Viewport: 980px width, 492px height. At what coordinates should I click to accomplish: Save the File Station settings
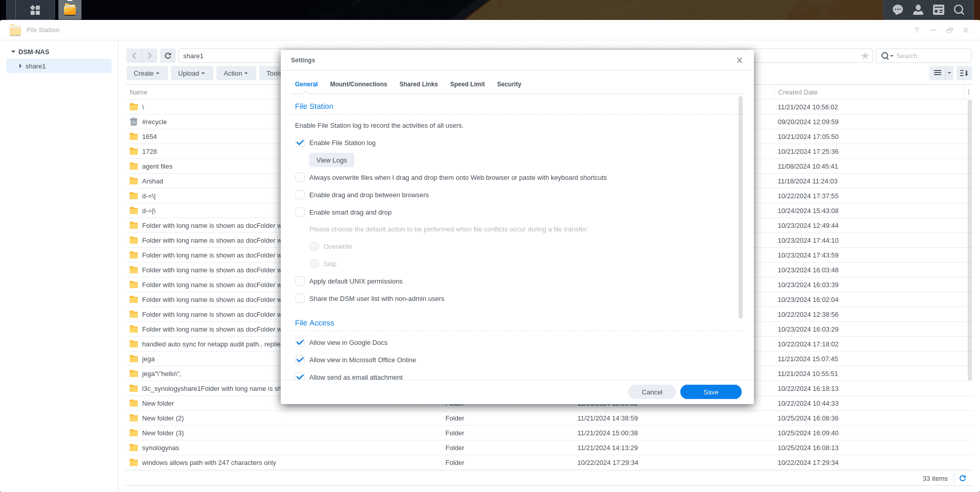[710, 392]
